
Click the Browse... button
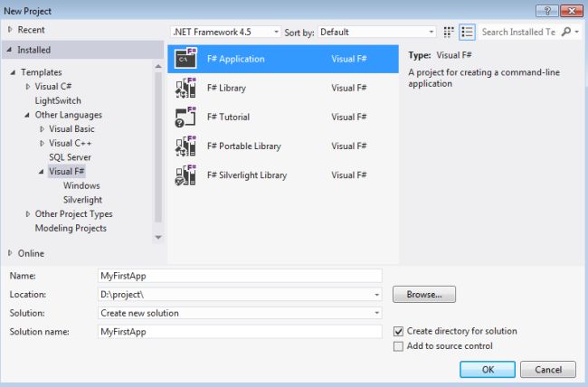424,295
